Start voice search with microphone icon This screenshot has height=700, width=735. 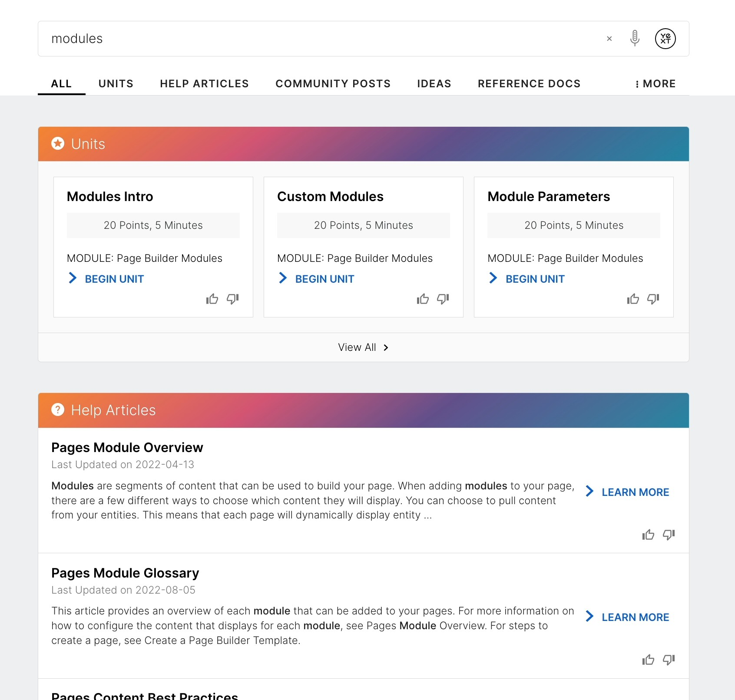[635, 38]
